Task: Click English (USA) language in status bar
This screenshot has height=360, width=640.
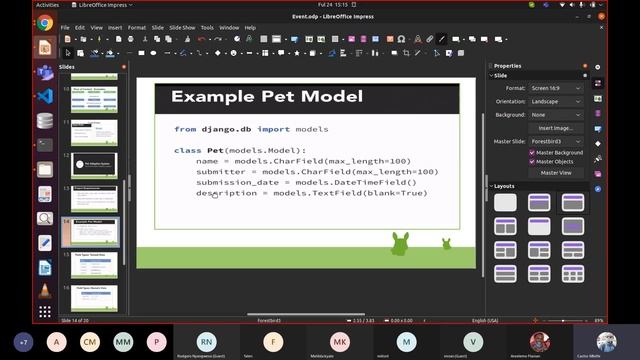Action: point(485,320)
